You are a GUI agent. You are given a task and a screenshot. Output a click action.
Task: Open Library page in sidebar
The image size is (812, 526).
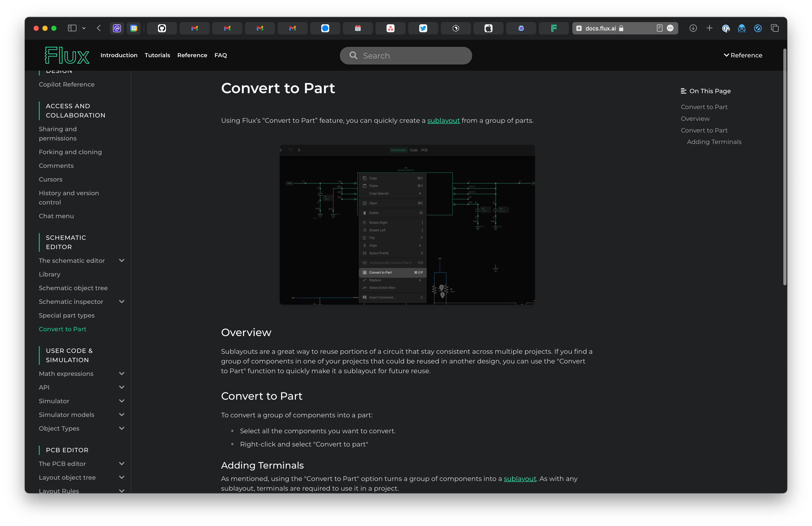[49, 274]
